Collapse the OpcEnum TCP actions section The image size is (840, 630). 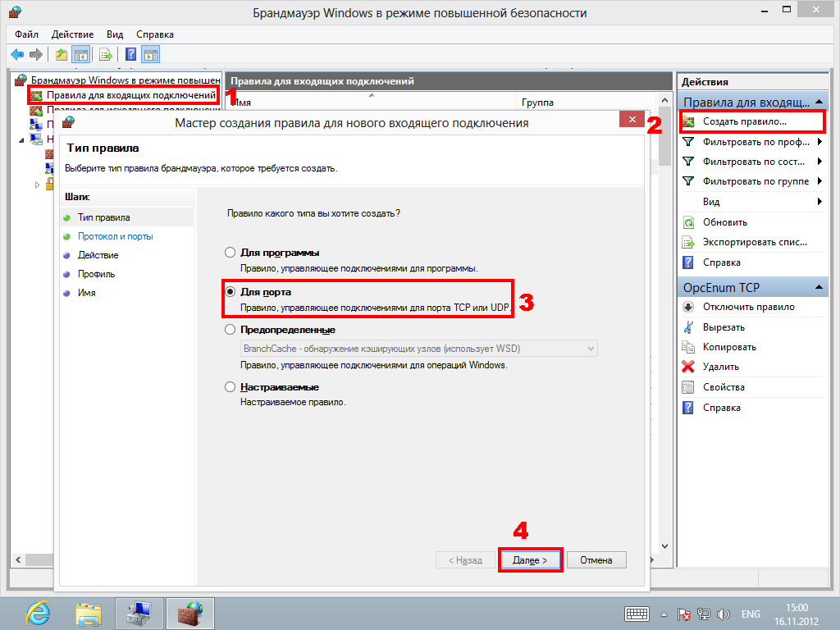pos(819,287)
